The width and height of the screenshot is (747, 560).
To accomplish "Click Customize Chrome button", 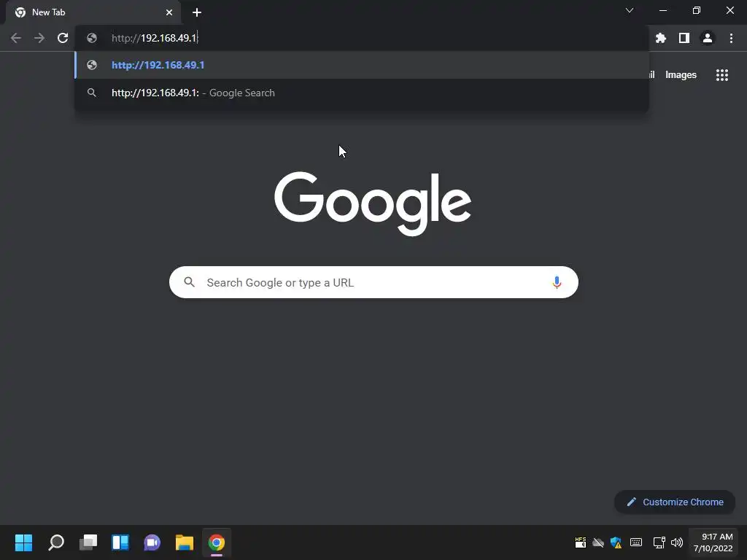I will click(x=675, y=502).
